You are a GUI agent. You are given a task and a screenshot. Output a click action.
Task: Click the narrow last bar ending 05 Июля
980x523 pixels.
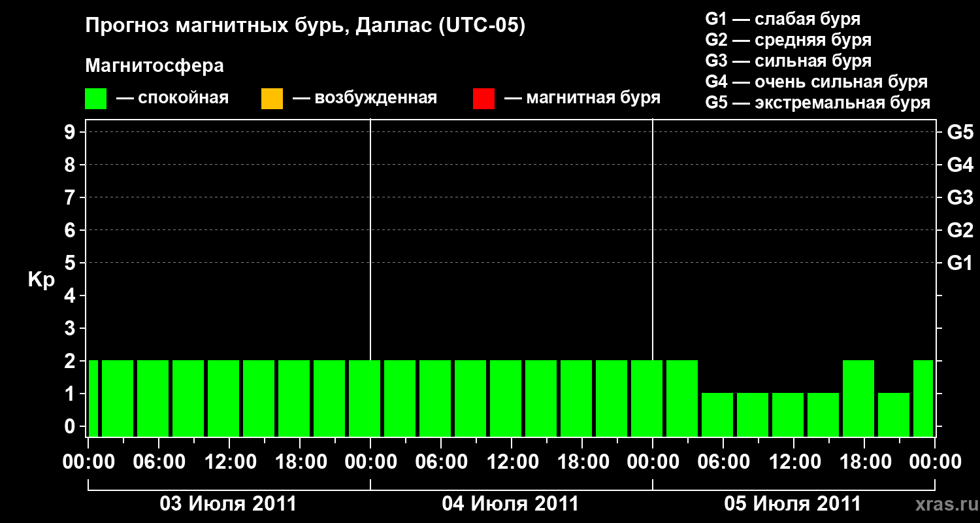(x=923, y=398)
